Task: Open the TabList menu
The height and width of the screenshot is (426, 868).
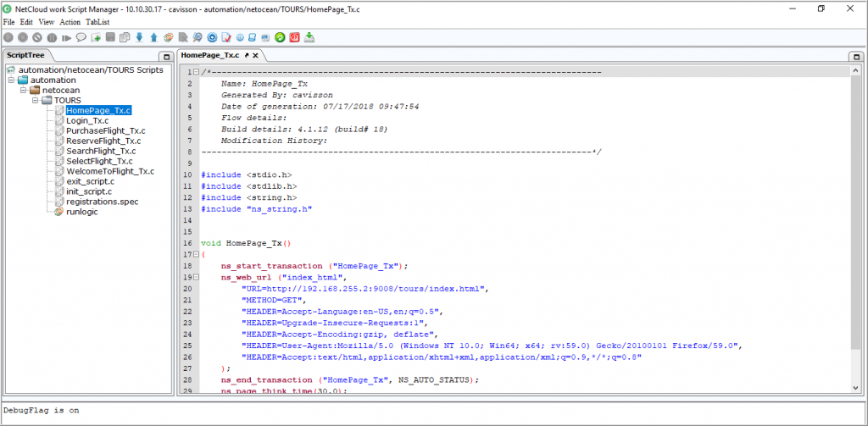Action: 97,21
